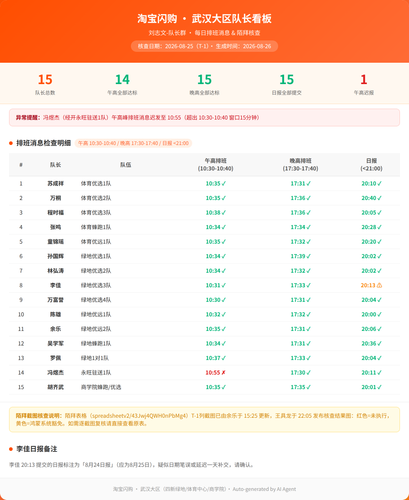The image size is (409, 500).
Task: Click the footer text ending Auto-generated by AI Agent
Action: pos(204,489)
